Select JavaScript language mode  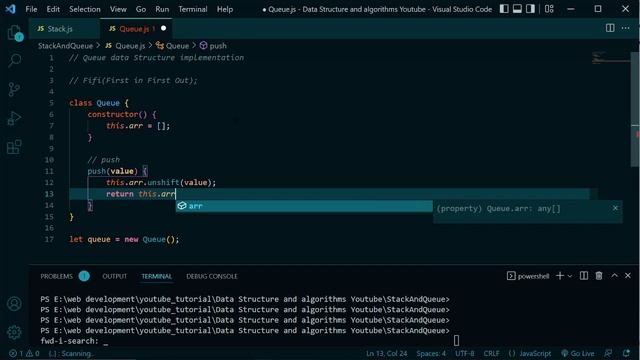pos(530,353)
